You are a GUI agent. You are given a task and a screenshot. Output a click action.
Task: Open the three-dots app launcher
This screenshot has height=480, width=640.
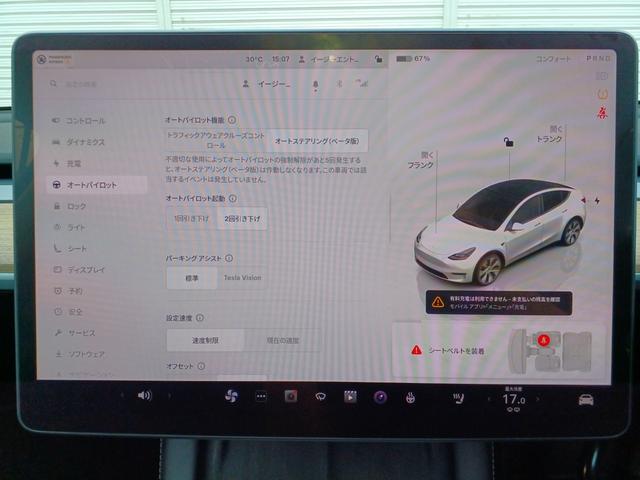261,396
